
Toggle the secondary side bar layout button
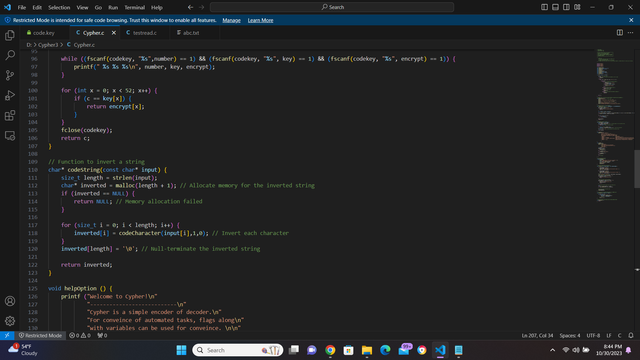[567, 7]
